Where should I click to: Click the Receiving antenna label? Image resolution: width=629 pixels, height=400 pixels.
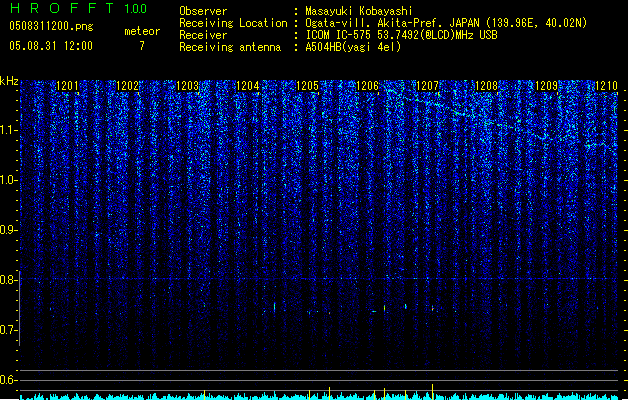[230, 47]
